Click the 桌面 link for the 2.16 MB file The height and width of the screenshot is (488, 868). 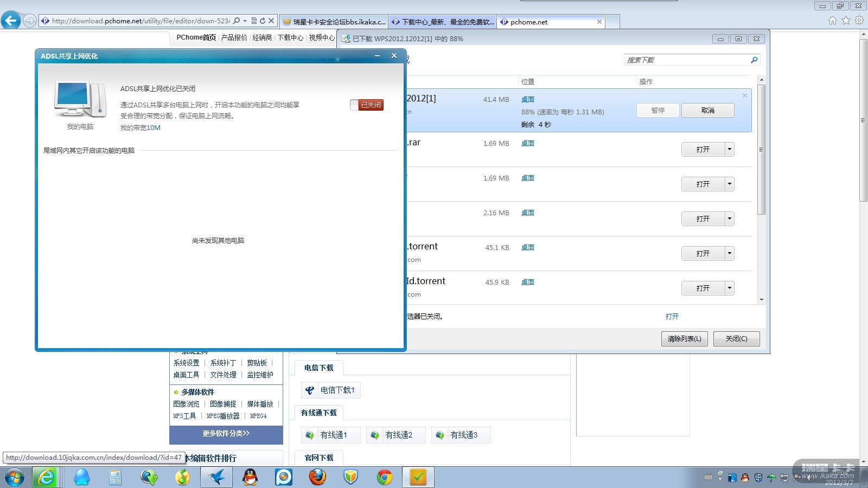point(528,213)
